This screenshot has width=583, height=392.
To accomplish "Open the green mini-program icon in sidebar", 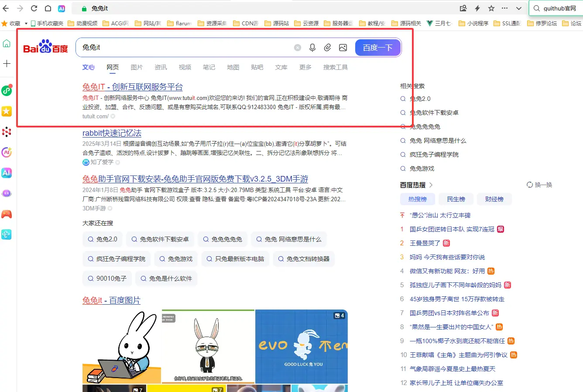I will 7,90.
